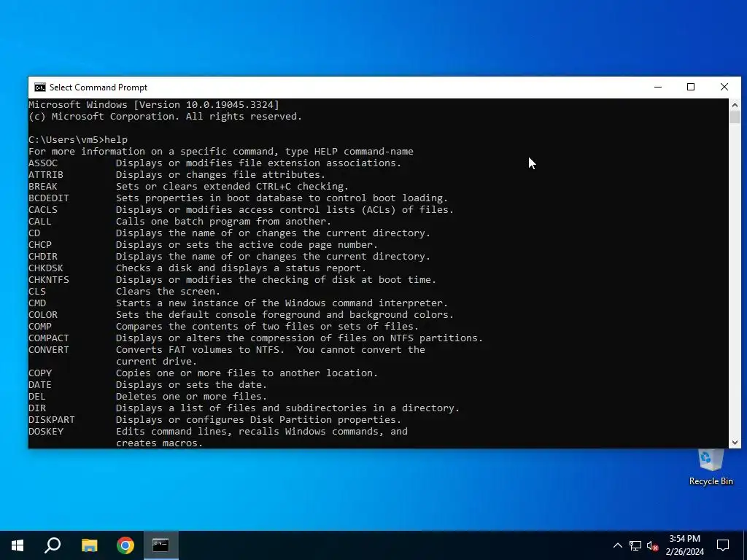Viewport: 747px width, 560px height.
Task: Click the CMD command name
Action: point(37,303)
